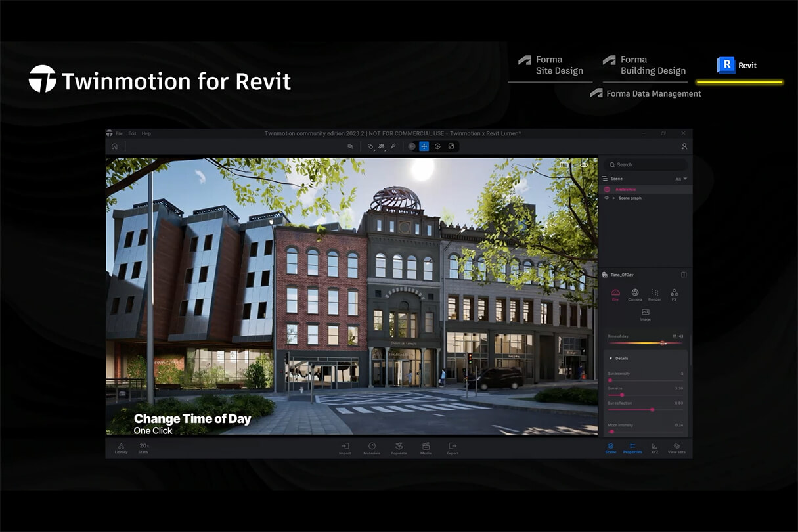Click the toolbar icon left of the divider
This screenshot has height=532, width=798.
[x=350, y=146]
